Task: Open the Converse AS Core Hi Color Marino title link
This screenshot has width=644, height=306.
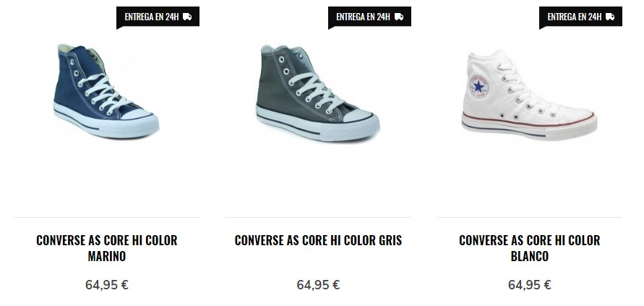Action: coord(107,248)
